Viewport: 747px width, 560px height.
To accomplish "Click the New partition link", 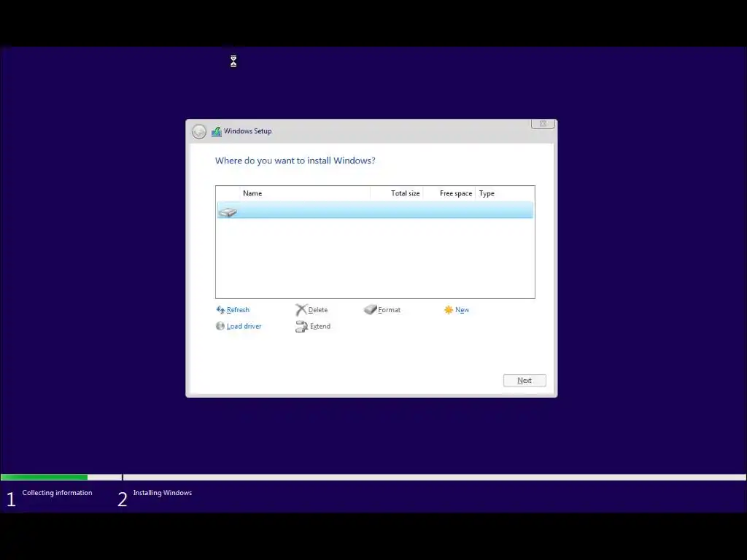I will [462, 309].
